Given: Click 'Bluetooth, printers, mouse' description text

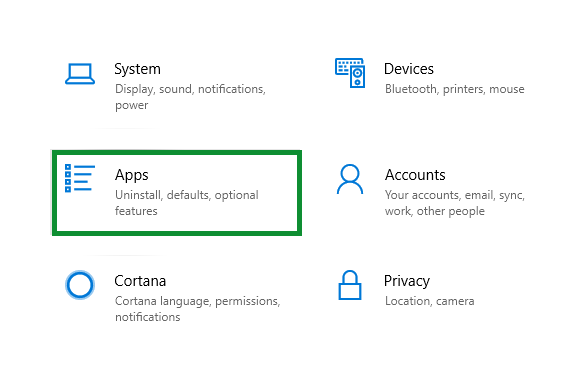Looking at the screenshot, I should coord(455,89).
